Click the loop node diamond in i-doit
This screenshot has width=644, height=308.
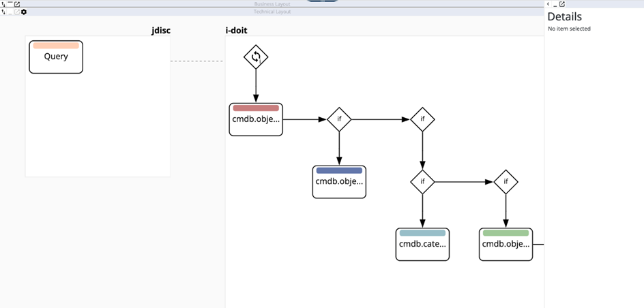coord(256,57)
